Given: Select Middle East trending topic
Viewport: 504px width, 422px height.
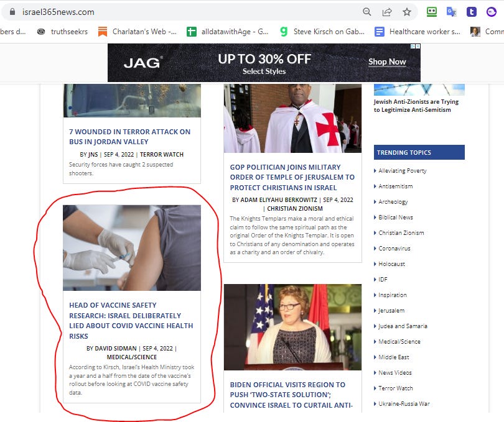Looking at the screenshot, I should click(x=393, y=357).
